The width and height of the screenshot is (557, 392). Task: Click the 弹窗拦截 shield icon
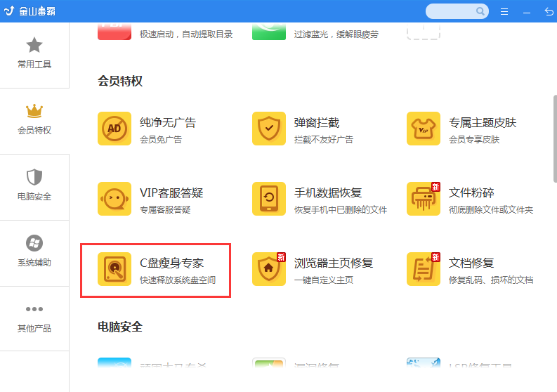[x=269, y=129]
